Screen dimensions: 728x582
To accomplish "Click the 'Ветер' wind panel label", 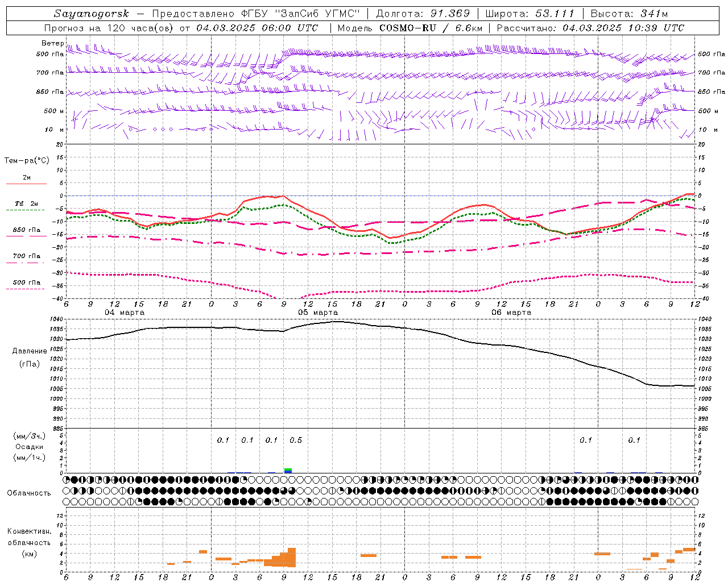I will pos(52,43).
